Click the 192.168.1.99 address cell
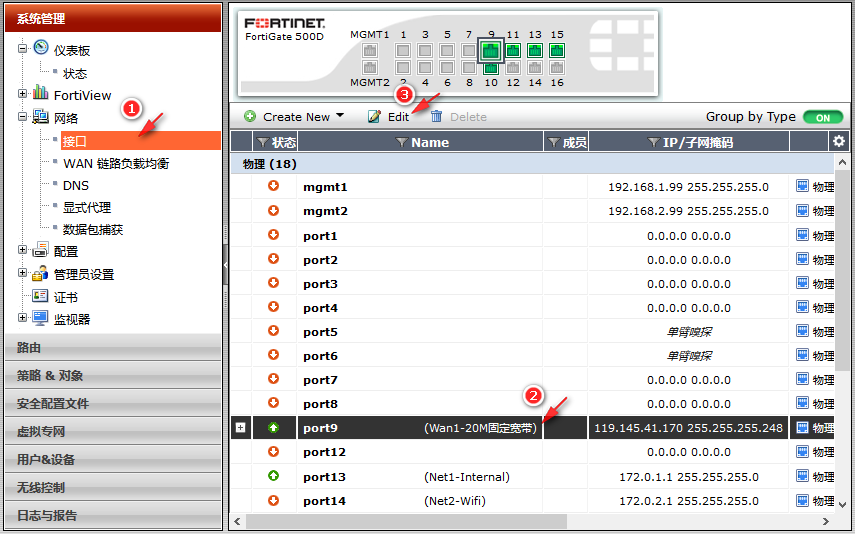The image size is (855, 534). pos(688,187)
